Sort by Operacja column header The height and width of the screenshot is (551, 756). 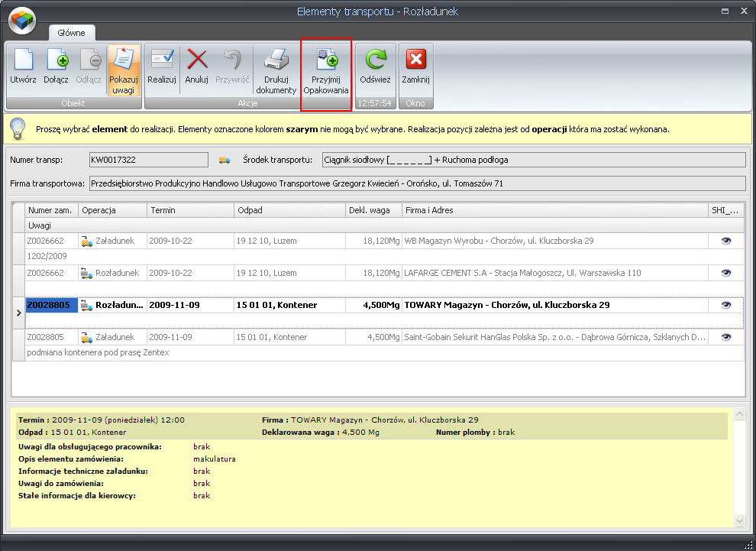pos(112,210)
